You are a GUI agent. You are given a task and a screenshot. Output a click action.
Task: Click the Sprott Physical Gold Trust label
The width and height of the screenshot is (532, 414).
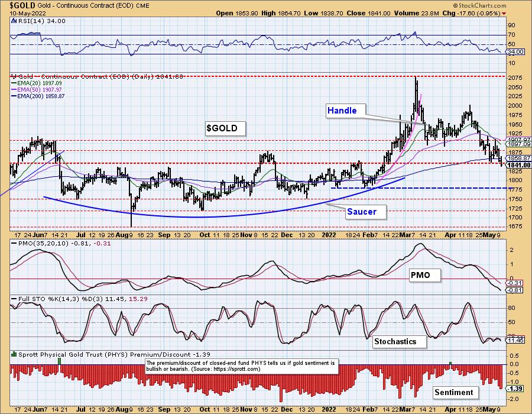(x=114, y=355)
